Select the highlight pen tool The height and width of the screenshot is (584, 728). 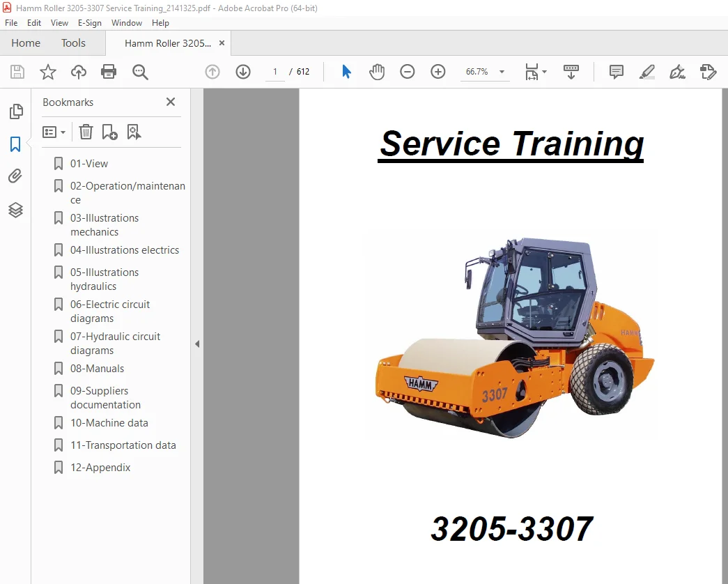[x=646, y=72]
